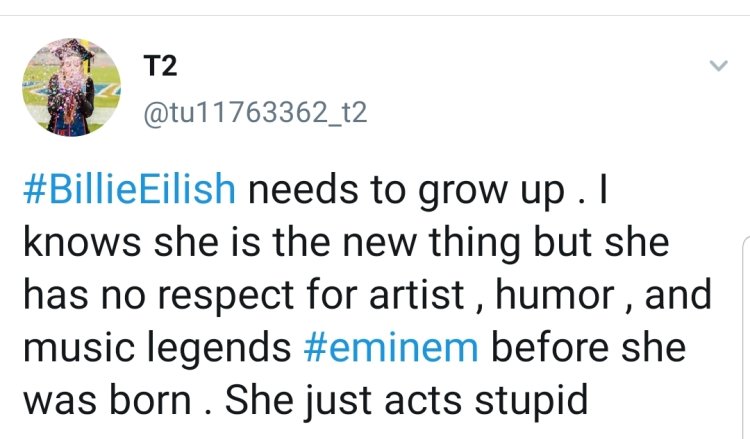Open the #eminem hashtag link
Screen dimensions: 750x439
coord(391,347)
